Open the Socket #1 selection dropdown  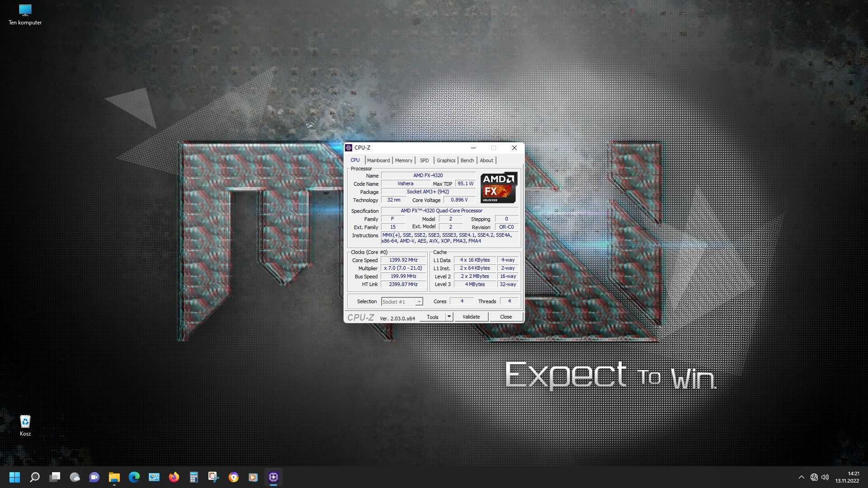coord(402,302)
